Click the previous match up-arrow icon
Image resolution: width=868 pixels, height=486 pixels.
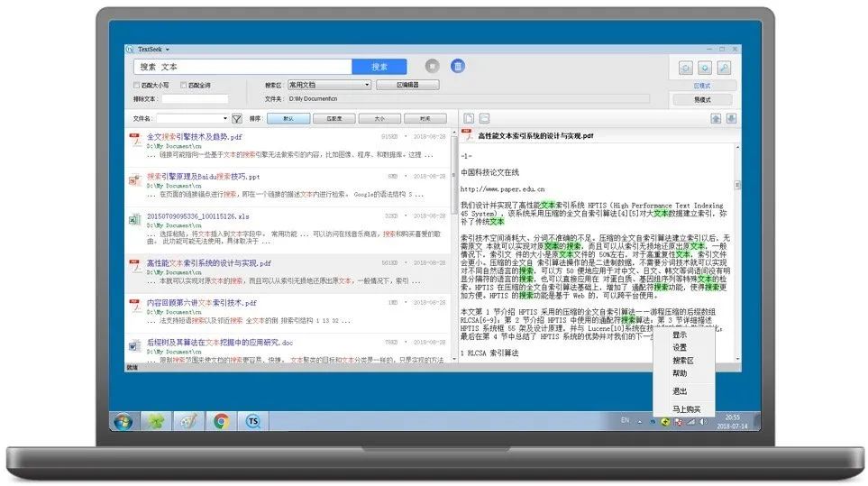[x=716, y=118]
